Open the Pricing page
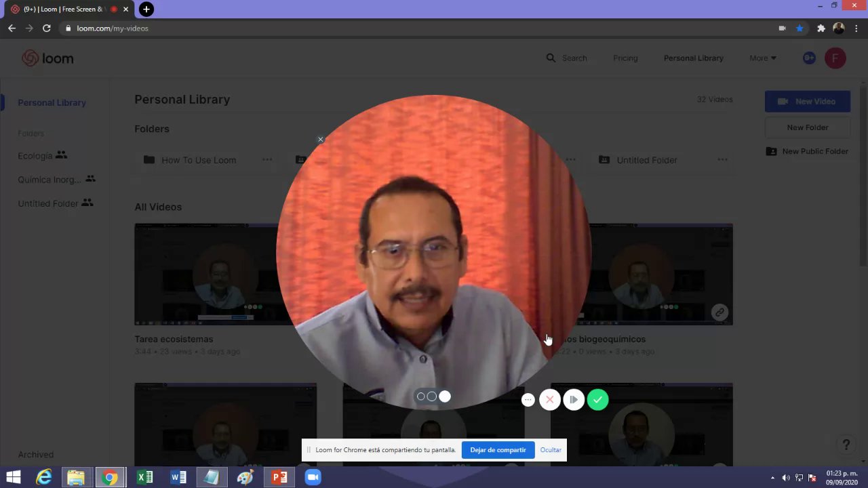This screenshot has height=488, width=868. [x=625, y=58]
